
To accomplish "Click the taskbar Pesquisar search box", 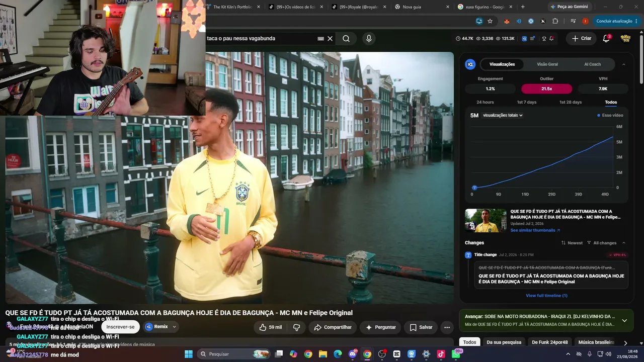I will pyautogui.click(x=234, y=354).
